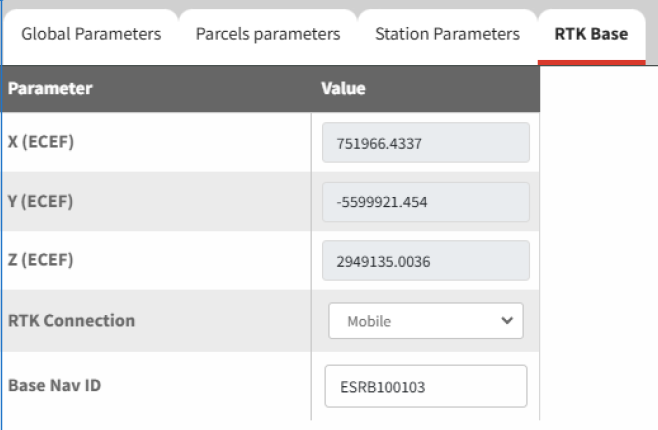Image resolution: width=658 pixels, height=430 pixels.
Task: Click the Parameter column header
Action: 50,88
